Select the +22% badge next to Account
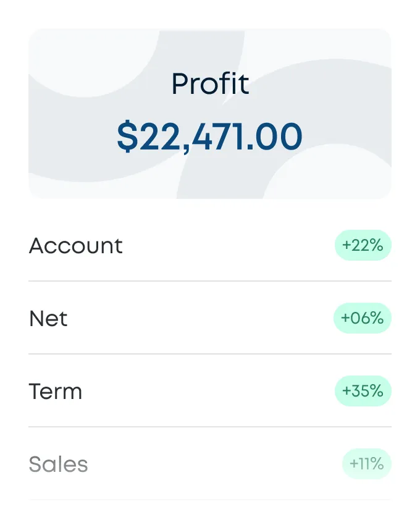The image size is (420, 525). tap(363, 245)
